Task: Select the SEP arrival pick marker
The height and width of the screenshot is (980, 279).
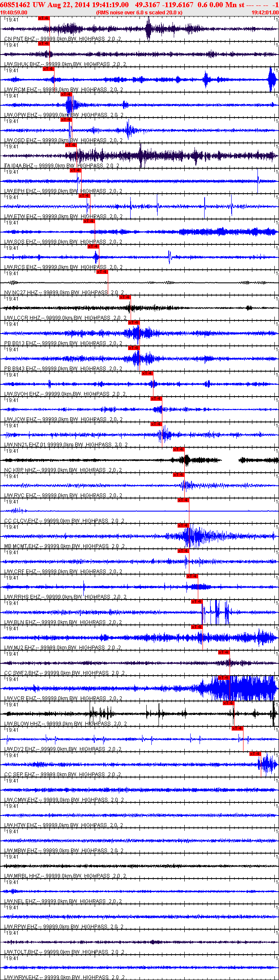Action: [255, 754]
